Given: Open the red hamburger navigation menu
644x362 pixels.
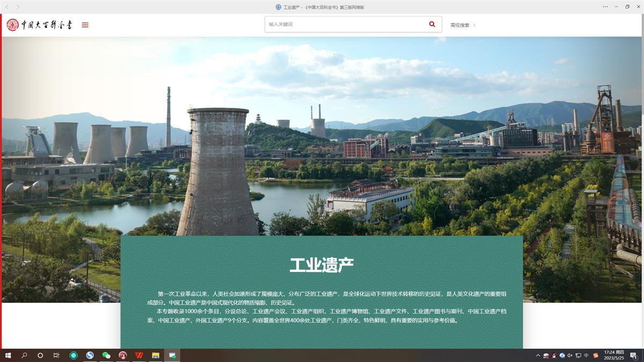Looking at the screenshot, I should point(85,24).
